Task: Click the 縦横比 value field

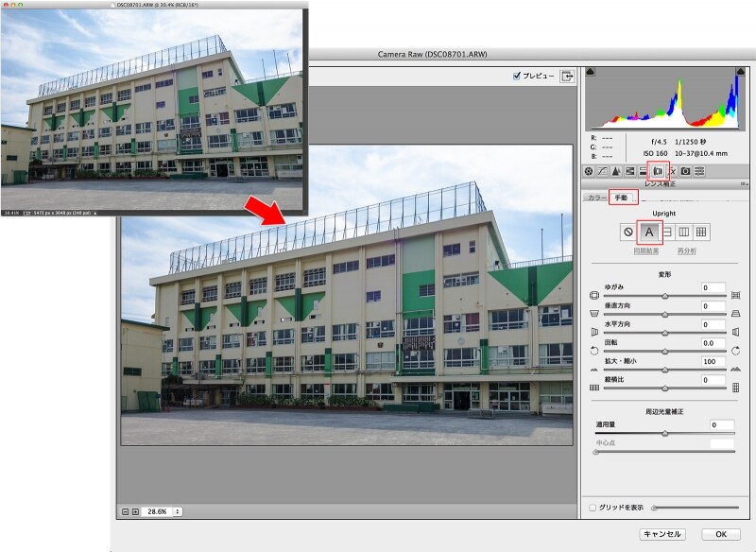Action: (713, 380)
